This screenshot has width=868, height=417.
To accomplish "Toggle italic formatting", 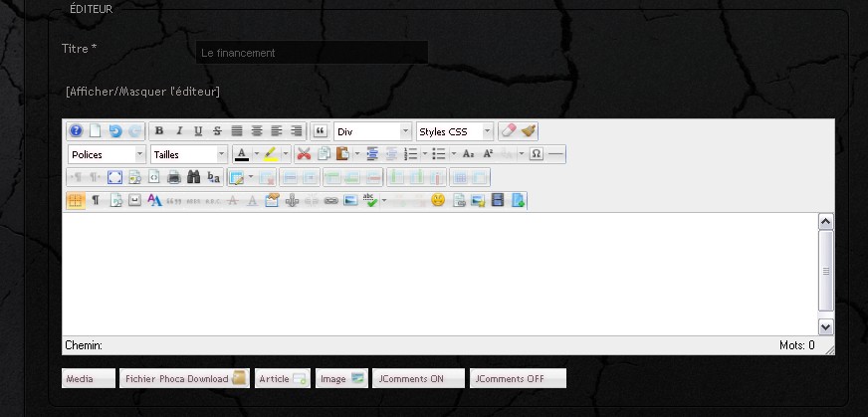I will [x=179, y=131].
